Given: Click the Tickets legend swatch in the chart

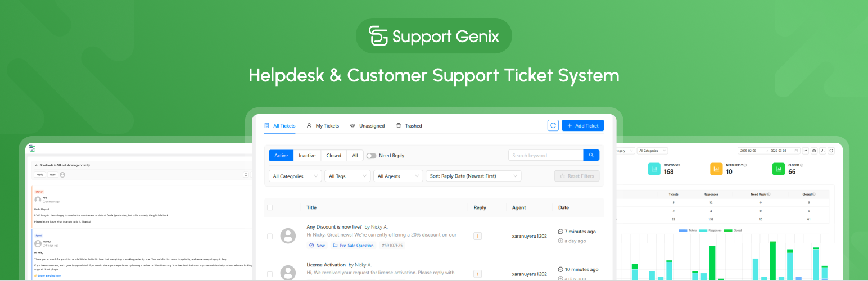Looking at the screenshot, I should [x=682, y=230].
